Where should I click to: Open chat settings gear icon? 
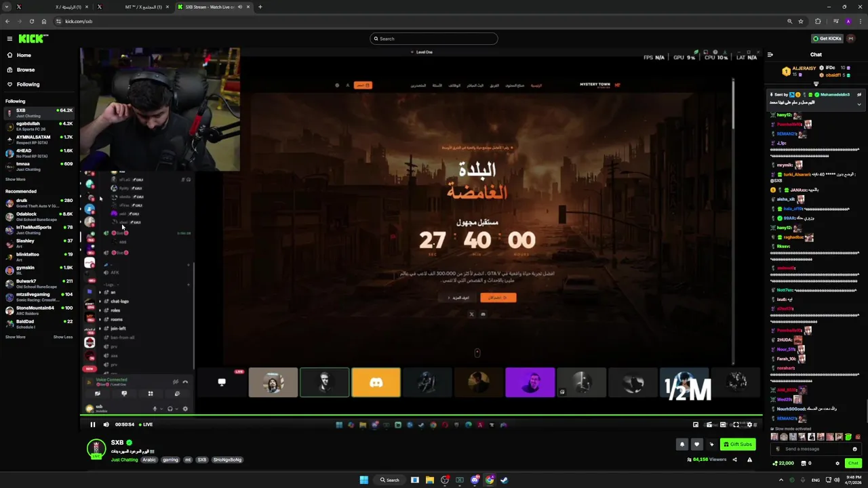(837, 463)
